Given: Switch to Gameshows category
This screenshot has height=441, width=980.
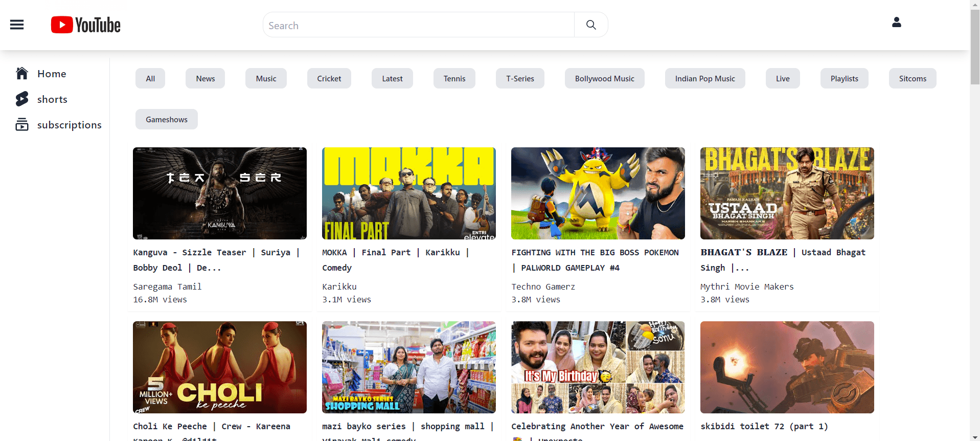Looking at the screenshot, I should (x=167, y=119).
